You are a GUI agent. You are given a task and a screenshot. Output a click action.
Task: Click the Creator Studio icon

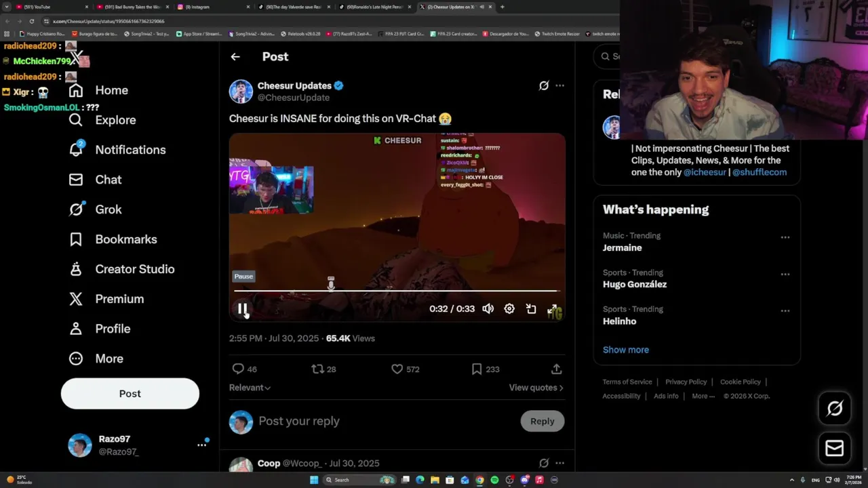point(76,269)
